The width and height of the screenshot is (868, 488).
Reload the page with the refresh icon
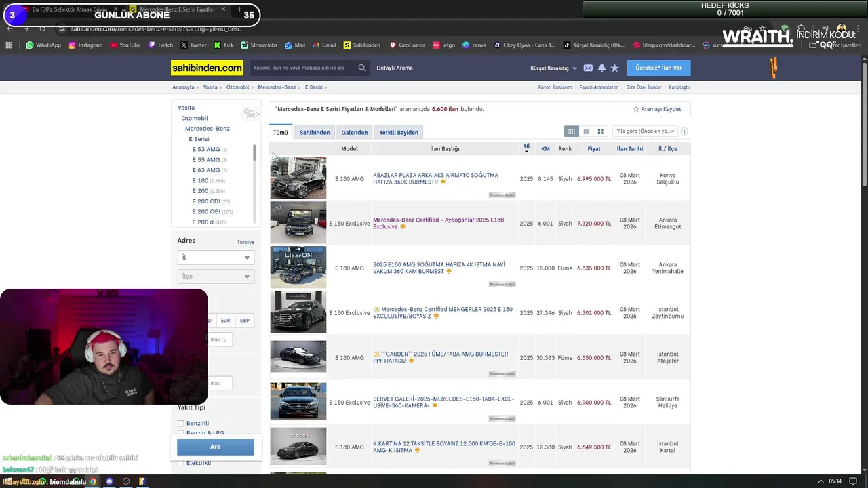click(x=42, y=28)
